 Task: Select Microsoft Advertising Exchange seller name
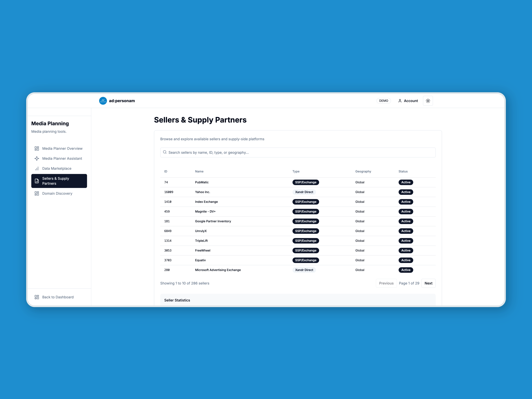click(218, 270)
